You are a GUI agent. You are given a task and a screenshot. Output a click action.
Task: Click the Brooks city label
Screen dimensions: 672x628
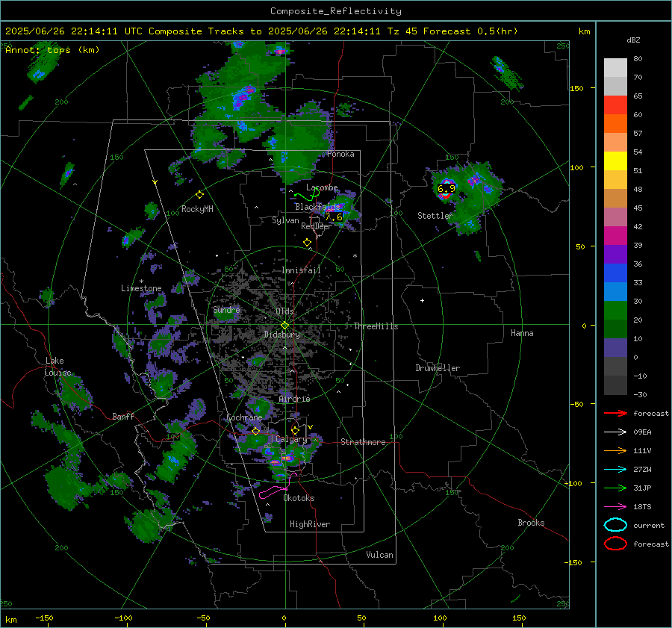[x=531, y=523]
